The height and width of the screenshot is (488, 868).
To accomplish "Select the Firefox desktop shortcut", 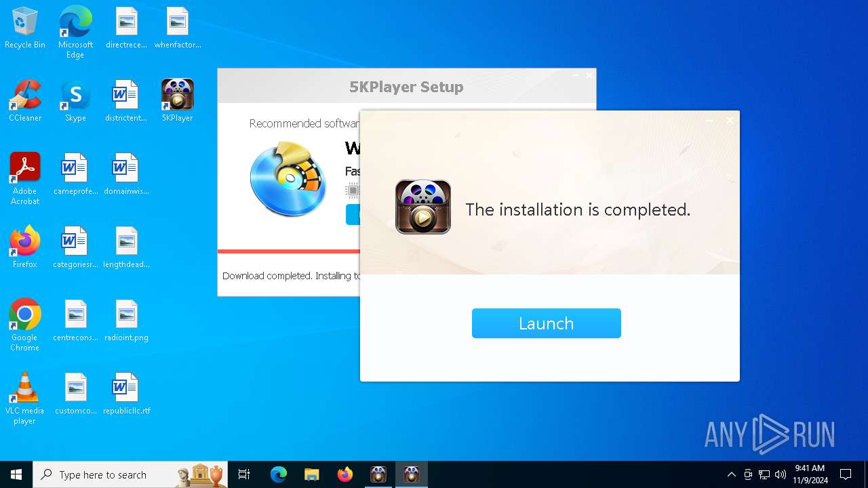I will tap(25, 247).
